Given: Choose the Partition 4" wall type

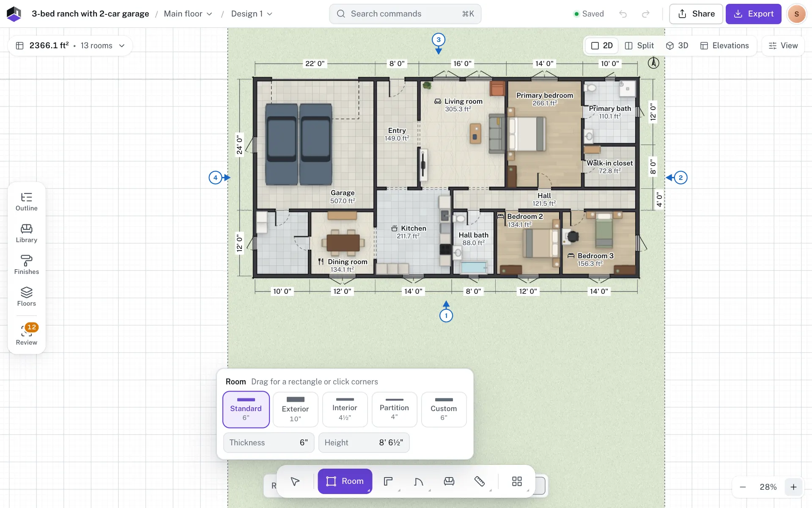Looking at the screenshot, I should click(x=395, y=409).
